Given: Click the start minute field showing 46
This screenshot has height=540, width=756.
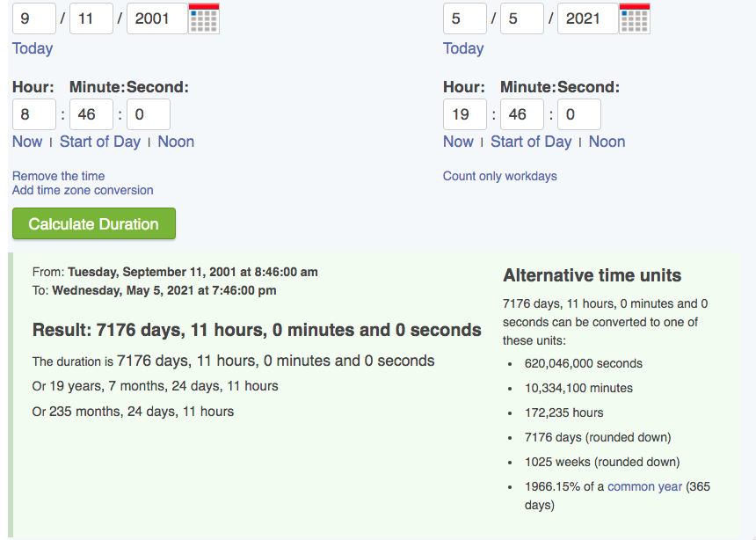Looking at the screenshot, I should 91,114.
